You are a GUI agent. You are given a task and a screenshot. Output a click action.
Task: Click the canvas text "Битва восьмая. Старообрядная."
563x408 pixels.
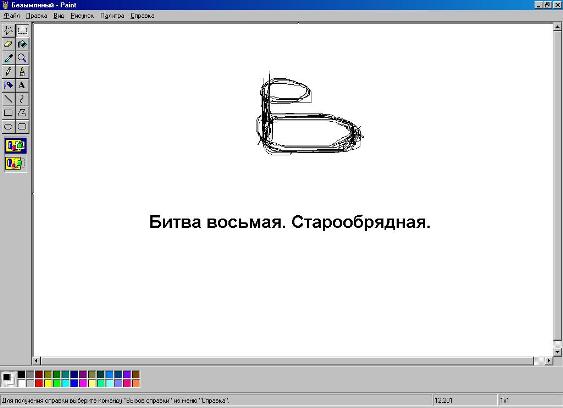click(290, 222)
